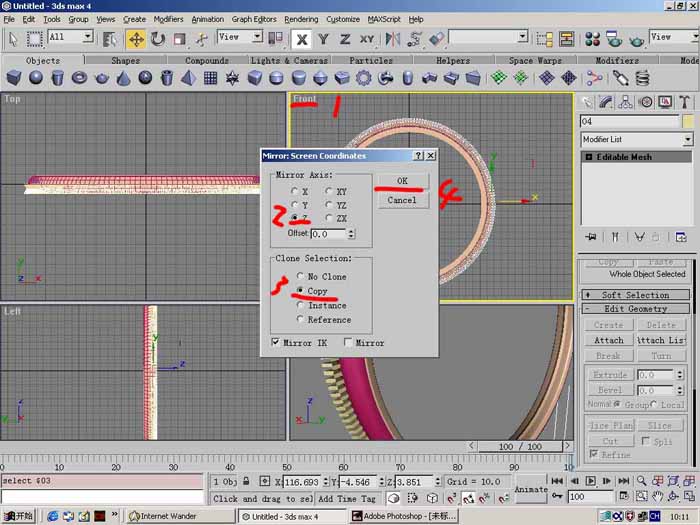The height and width of the screenshot is (525, 700).
Task: Select X mirror axis radio
Action: tap(294, 191)
